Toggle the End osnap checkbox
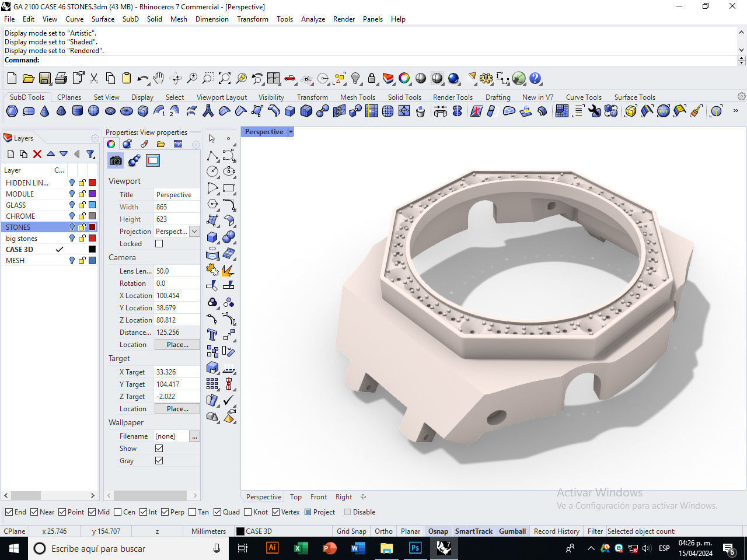This screenshot has height=560, width=747. [9, 512]
